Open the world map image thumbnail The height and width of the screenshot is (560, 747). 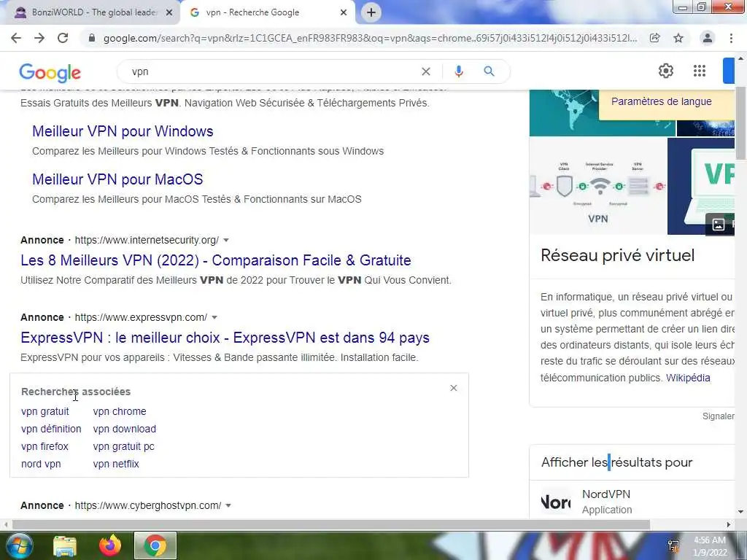pyautogui.click(x=602, y=113)
